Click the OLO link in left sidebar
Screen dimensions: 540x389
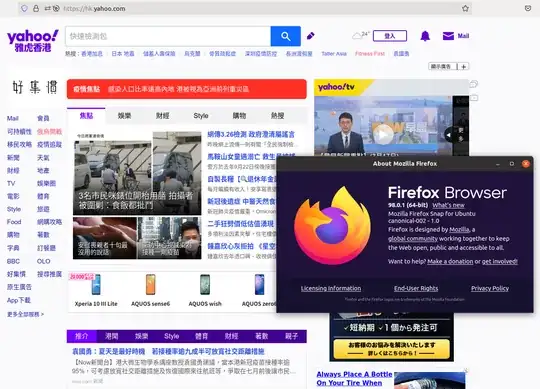[43, 261]
